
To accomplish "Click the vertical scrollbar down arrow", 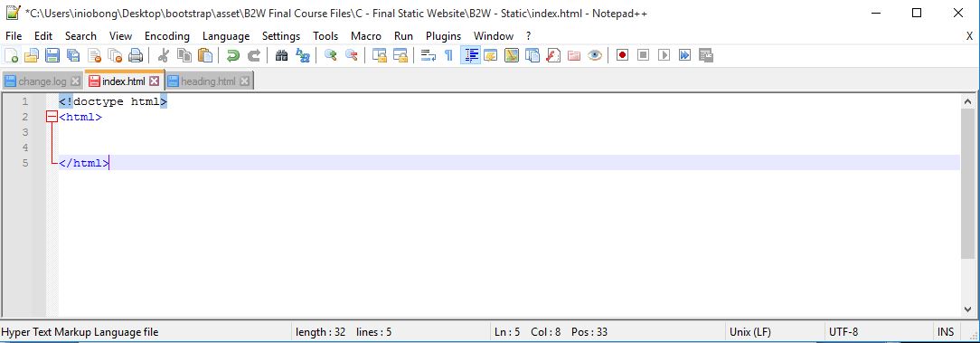I will click(967, 310).
